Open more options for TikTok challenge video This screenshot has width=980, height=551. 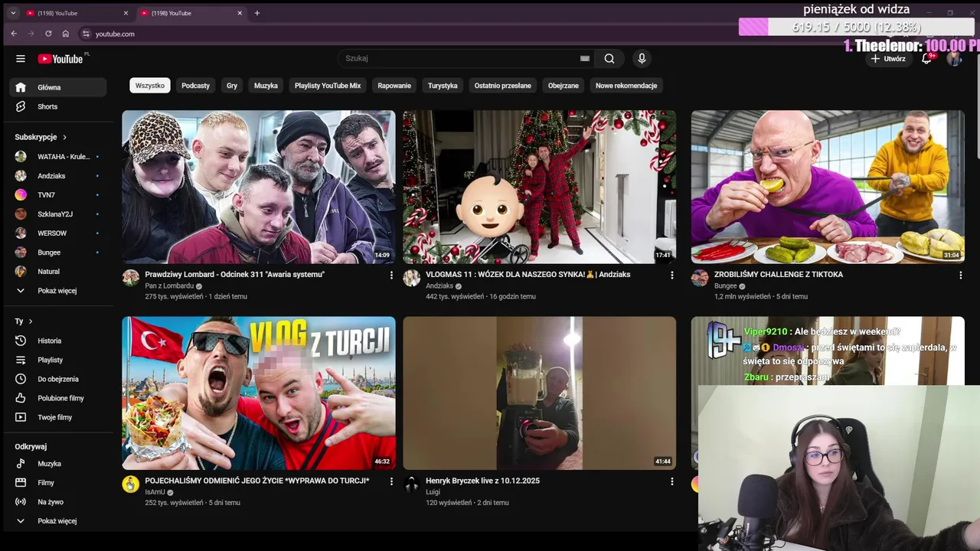pyautogui.click(x=960, y=275)
